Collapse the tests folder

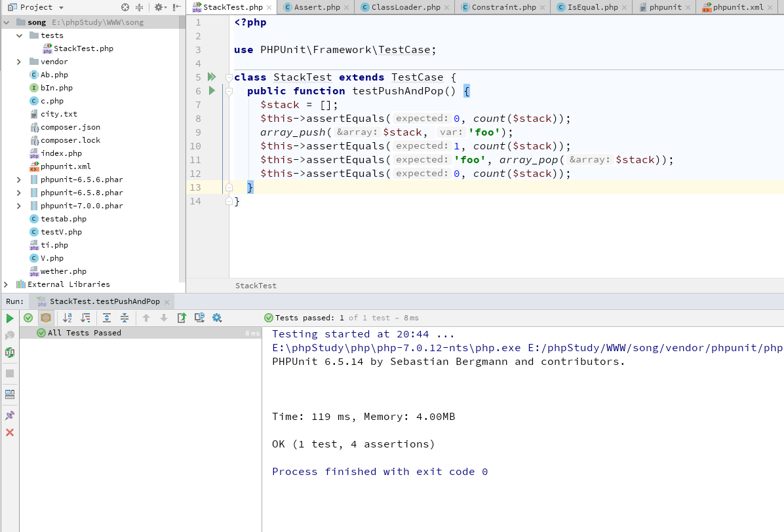(19, 35)
